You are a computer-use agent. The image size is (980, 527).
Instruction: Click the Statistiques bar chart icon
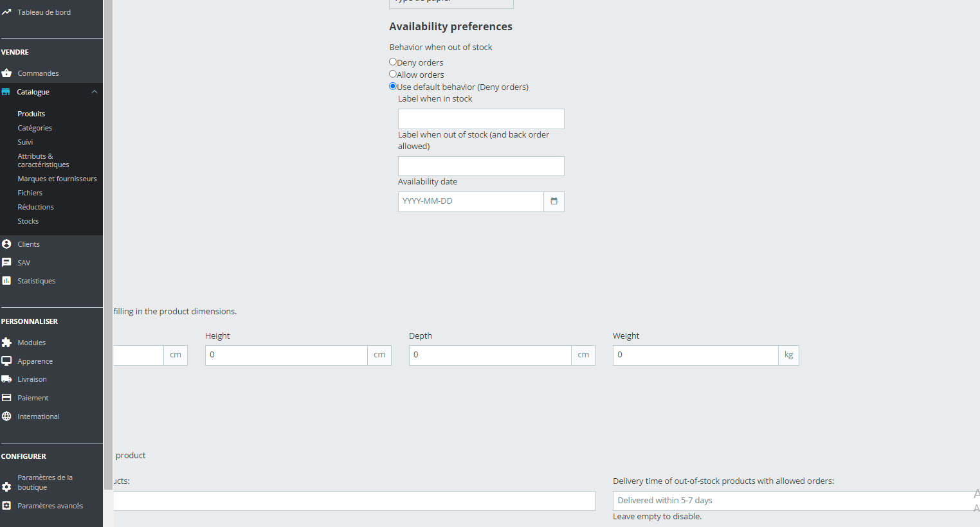click(6, 281)
